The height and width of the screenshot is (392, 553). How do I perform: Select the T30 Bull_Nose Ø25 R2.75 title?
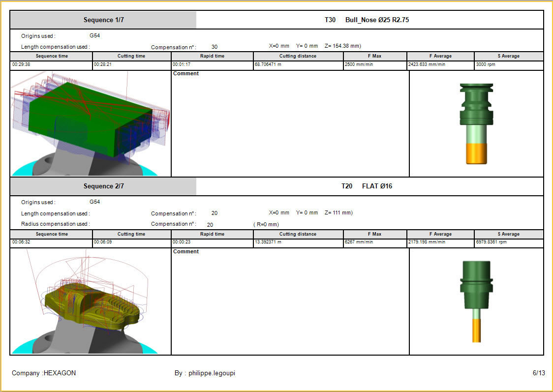tap(367, 20)
